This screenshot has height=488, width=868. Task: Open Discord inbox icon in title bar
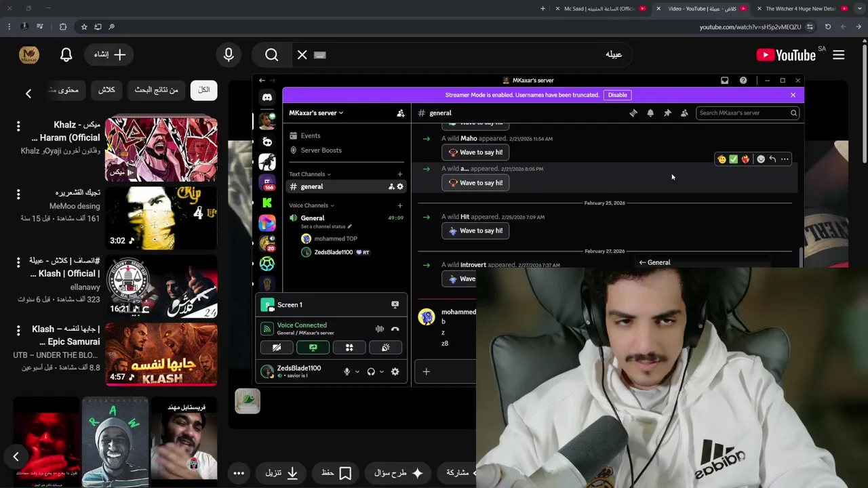pyautogui.click(x=725, y=81)
